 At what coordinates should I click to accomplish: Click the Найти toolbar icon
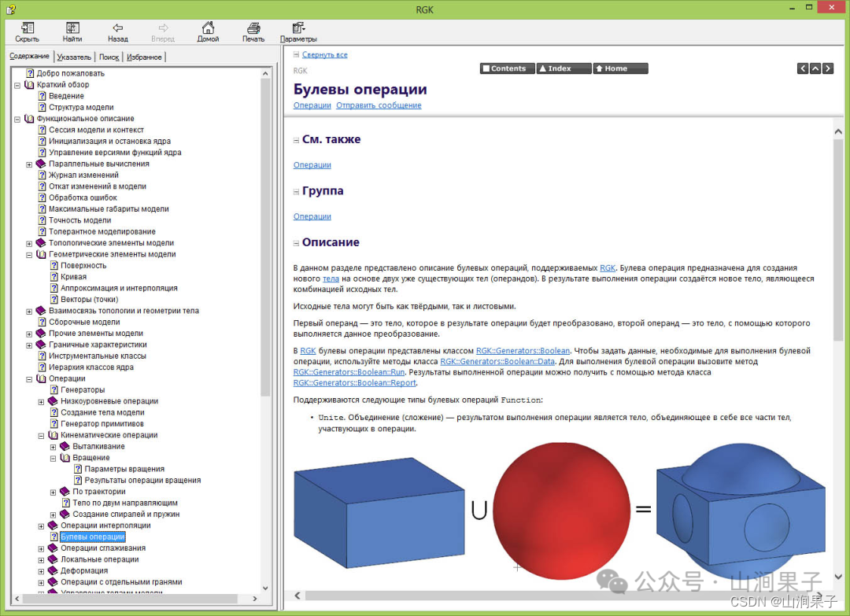pos(72,28)
